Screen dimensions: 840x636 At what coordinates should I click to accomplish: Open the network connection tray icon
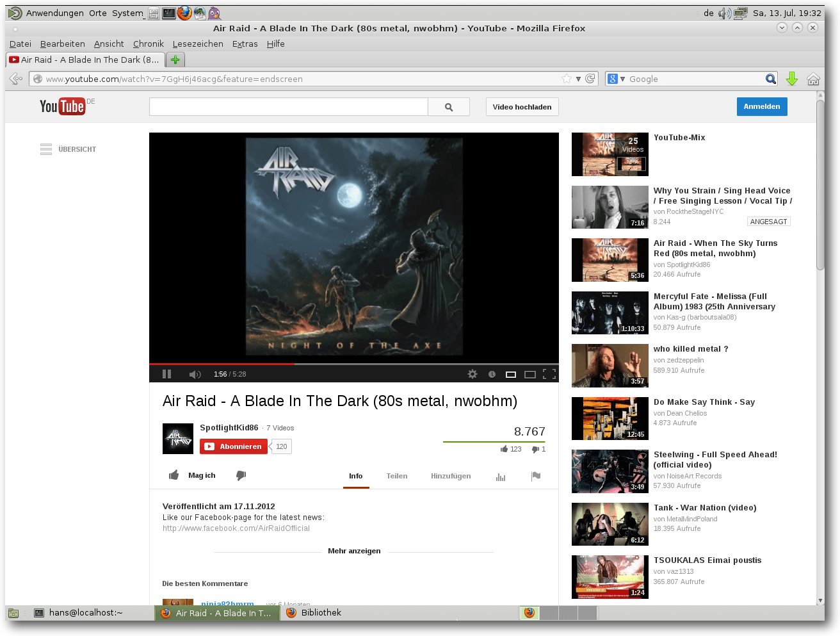[x=741, y=13]
